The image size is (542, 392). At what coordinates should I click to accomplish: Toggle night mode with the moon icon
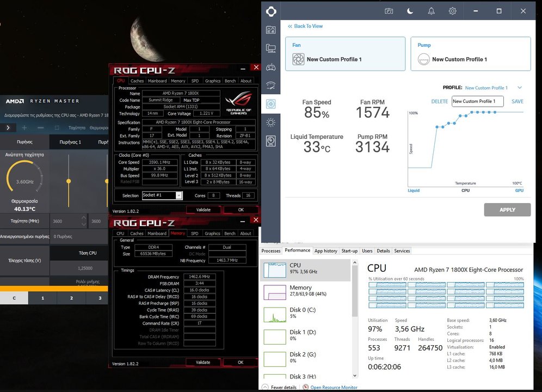[x=410, y=11]
